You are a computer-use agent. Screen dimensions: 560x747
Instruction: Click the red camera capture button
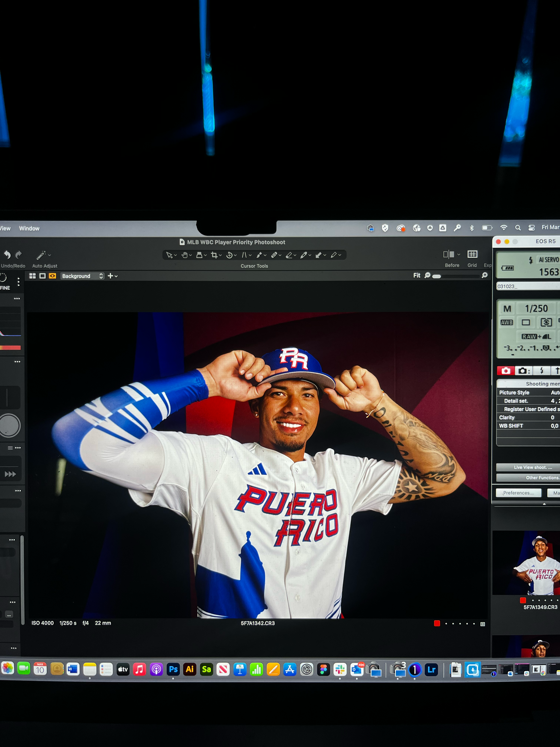click(505, 371)
